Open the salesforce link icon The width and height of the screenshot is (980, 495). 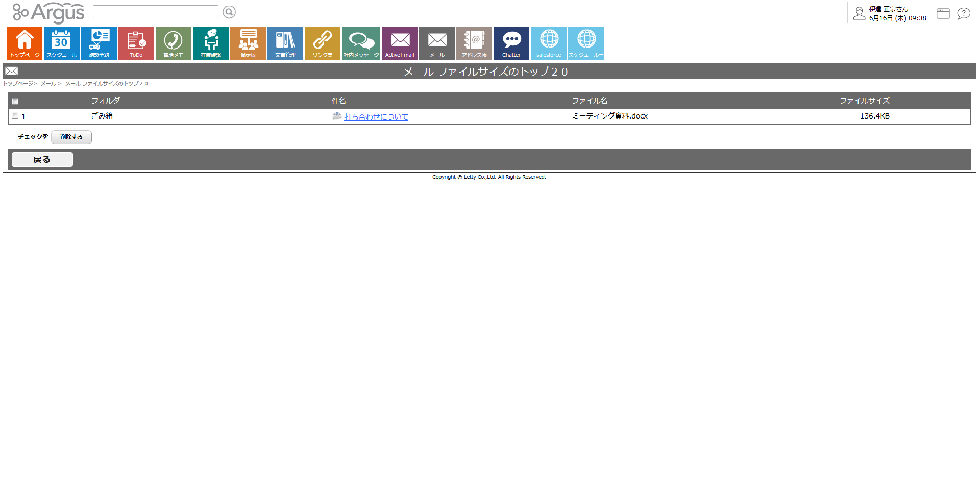(549, 43)
